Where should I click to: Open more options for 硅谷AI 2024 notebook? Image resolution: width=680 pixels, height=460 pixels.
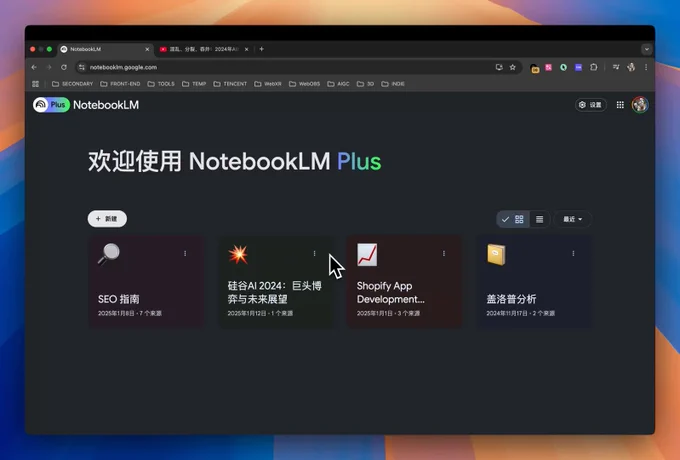click(314, 254)
